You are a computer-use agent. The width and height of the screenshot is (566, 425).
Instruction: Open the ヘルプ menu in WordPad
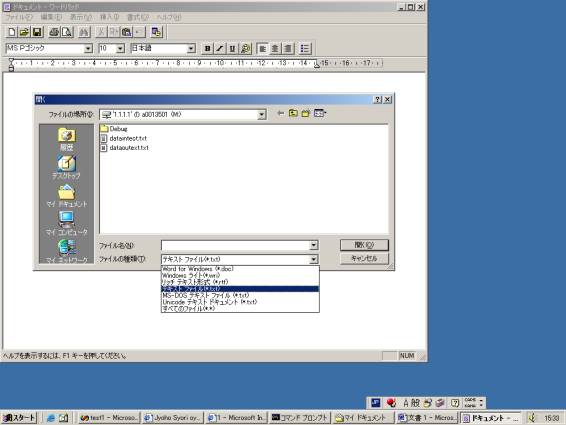(x=169, y=17)
